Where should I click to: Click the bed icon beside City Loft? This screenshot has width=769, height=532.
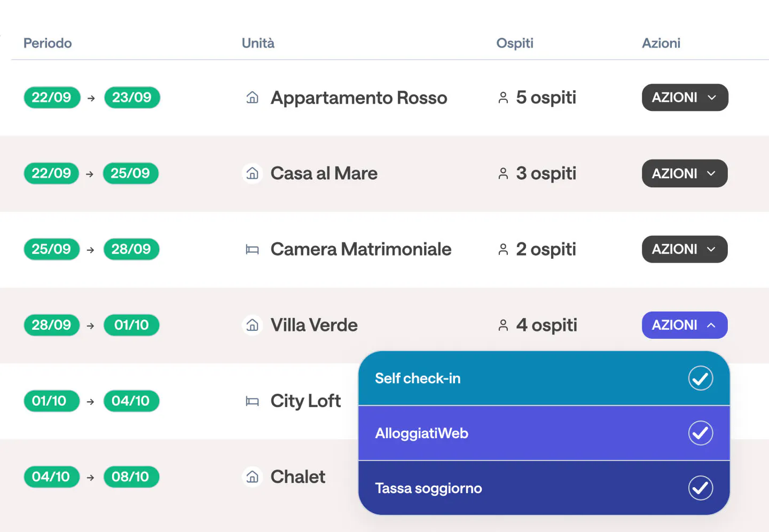(252, 401)
